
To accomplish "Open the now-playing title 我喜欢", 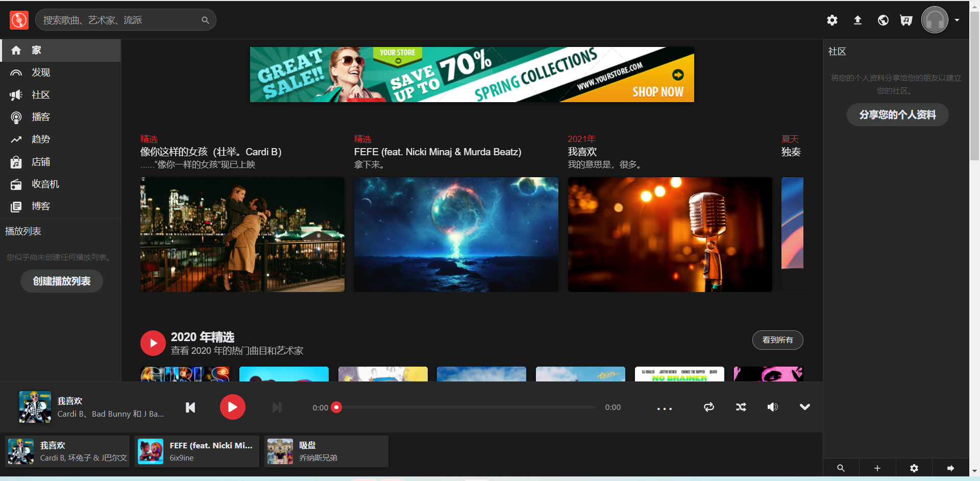I will coord(70,401).
